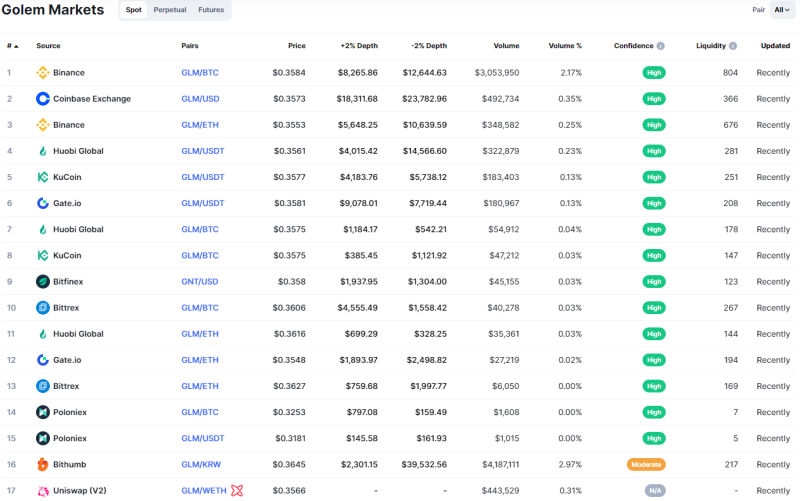Open Coinbase GLM/USD pair link
The height and width of the screenshot is (501, 800).
(x=201, y=98)
